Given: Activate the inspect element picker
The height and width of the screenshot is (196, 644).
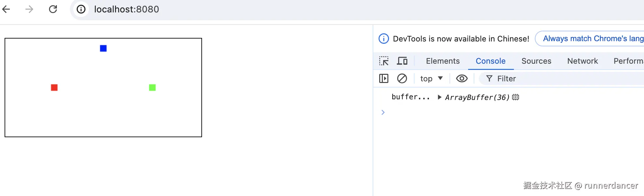Looking at the screenshot, I should (x=384, y=61).
